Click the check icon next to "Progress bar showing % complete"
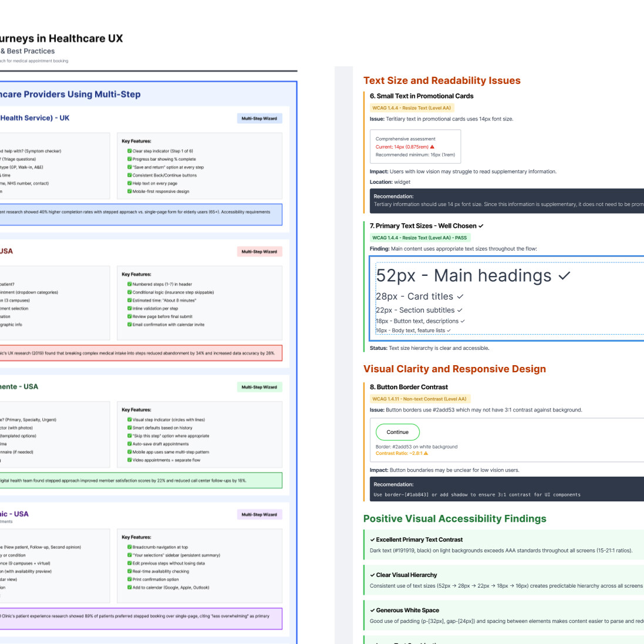This screenshot has width=644, height=644. (129, 159)
